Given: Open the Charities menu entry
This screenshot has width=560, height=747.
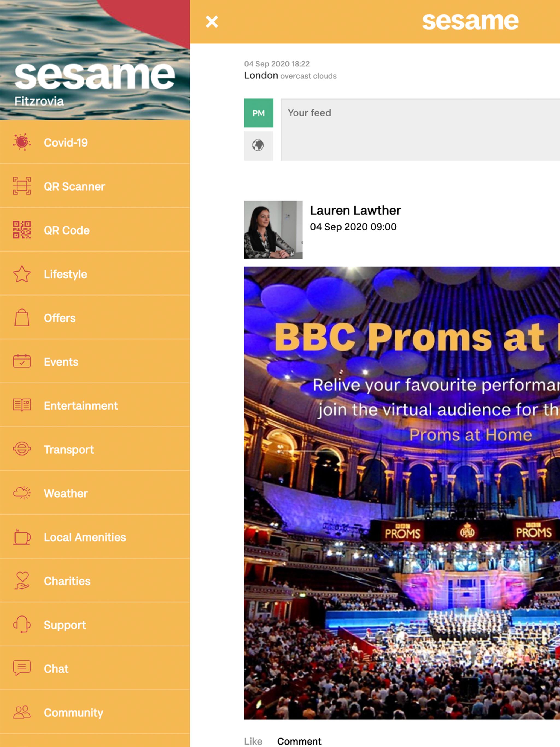Looking at the screenshot, I should [67, 581].
